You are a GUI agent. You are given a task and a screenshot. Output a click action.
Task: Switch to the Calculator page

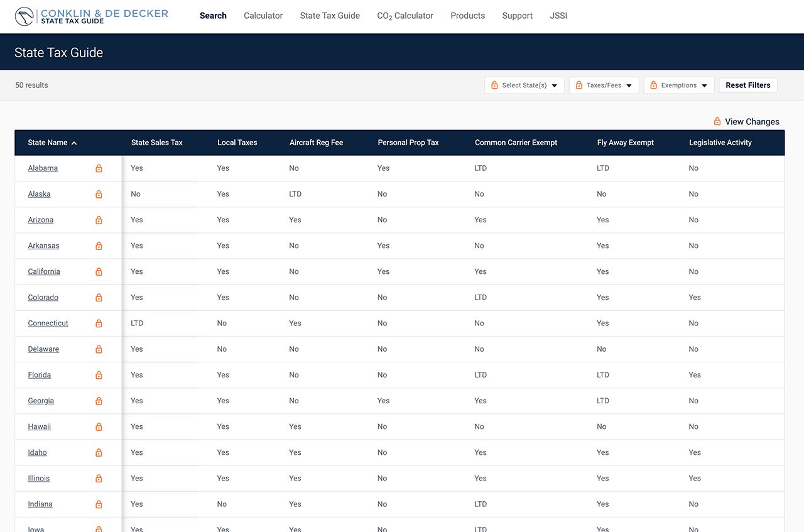click(x=263, y=16)
